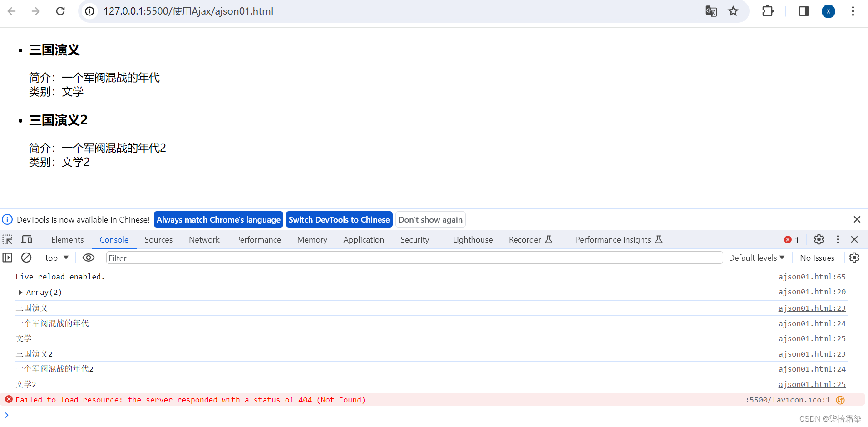Switch to the Application tab
This screenshot has height=427, width=868.
click(363, 239)
